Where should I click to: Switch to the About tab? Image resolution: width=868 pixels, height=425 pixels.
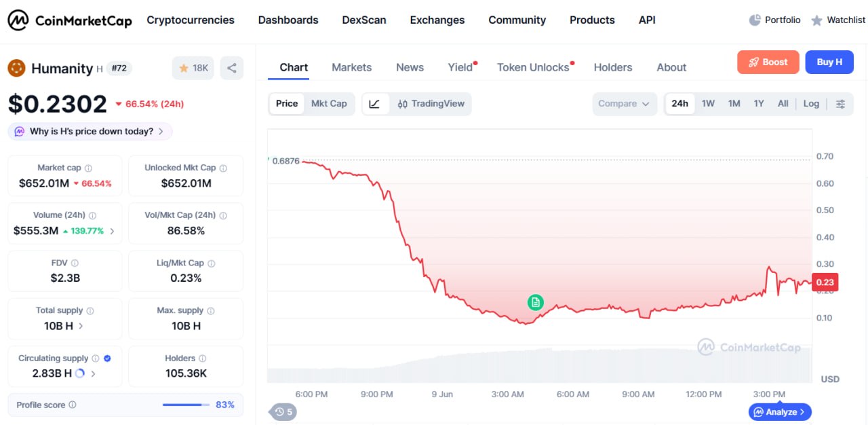click(671, 67)
